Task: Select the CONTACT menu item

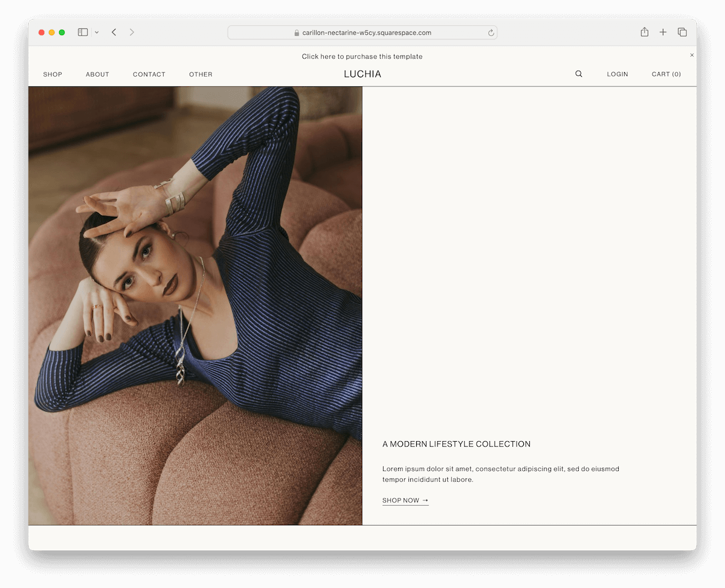Action: pyautogui.click(x=149, y=74)
